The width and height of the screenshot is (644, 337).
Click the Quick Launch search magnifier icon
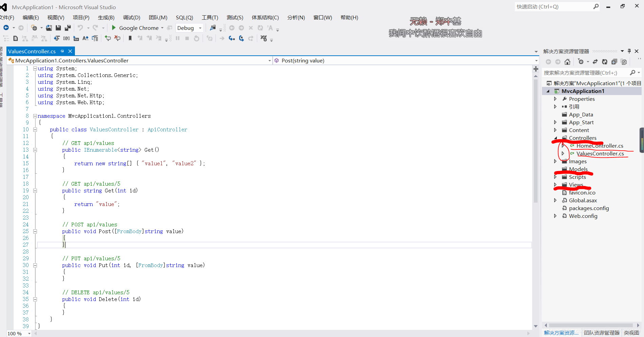596,6
